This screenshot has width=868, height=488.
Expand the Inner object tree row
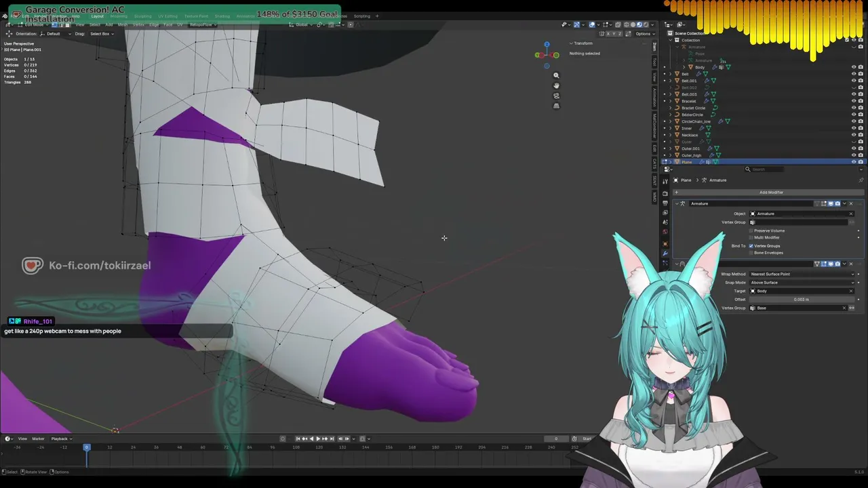(671, 128)
